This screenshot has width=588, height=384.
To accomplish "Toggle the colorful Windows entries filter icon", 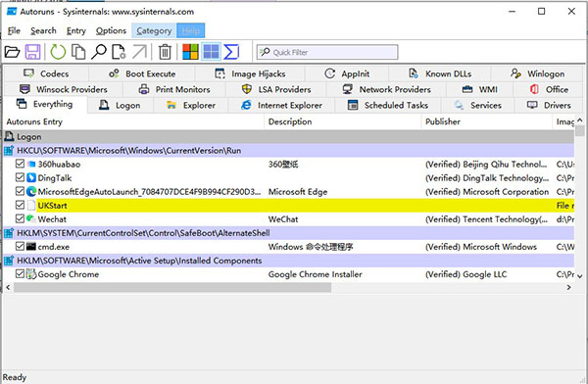I will pos(190,52).
